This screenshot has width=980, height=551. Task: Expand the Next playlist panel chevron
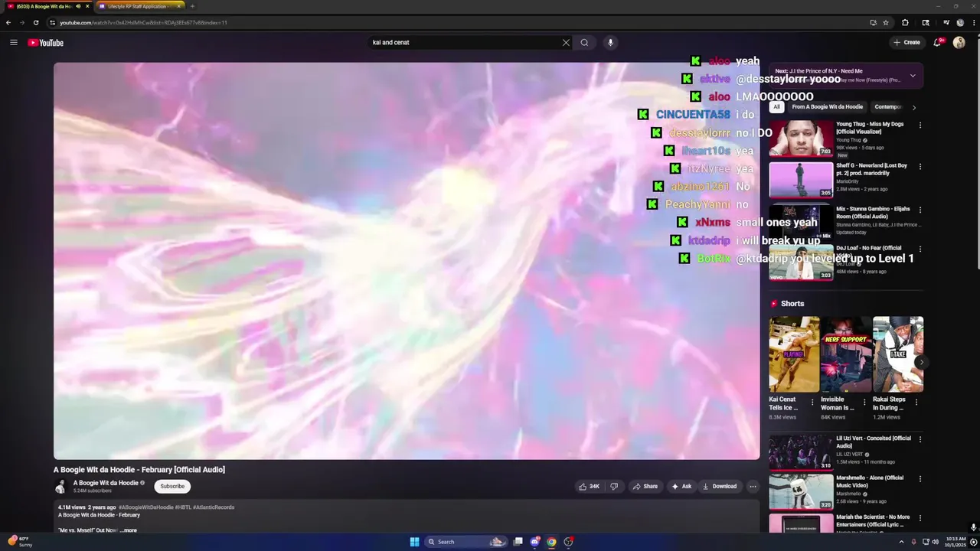click(x=913, y=76)
